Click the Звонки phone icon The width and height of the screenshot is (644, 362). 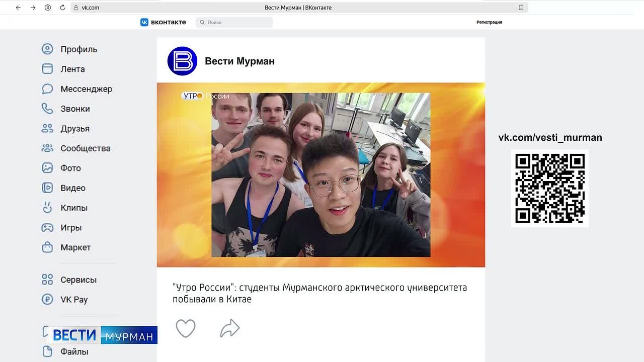click(x=47, y=109)
